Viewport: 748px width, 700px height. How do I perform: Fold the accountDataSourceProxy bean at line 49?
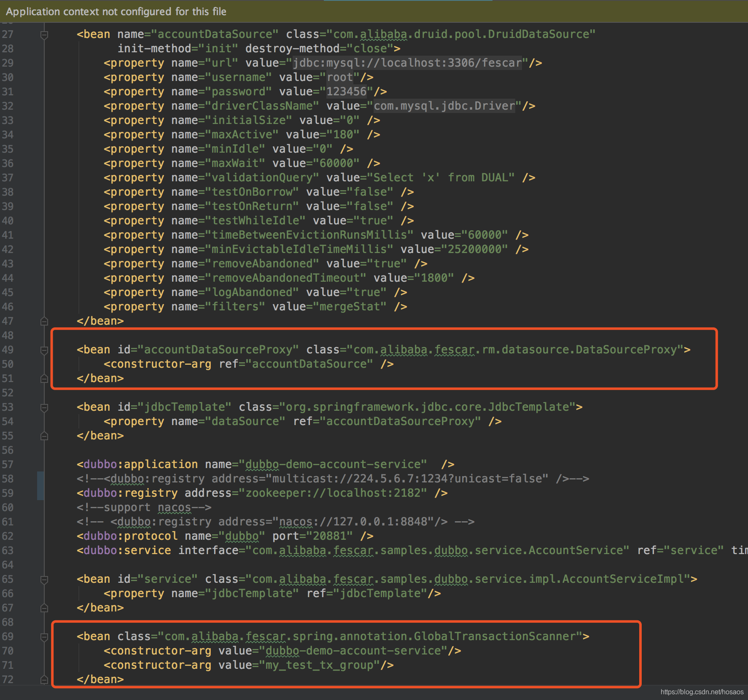[44, 350]
